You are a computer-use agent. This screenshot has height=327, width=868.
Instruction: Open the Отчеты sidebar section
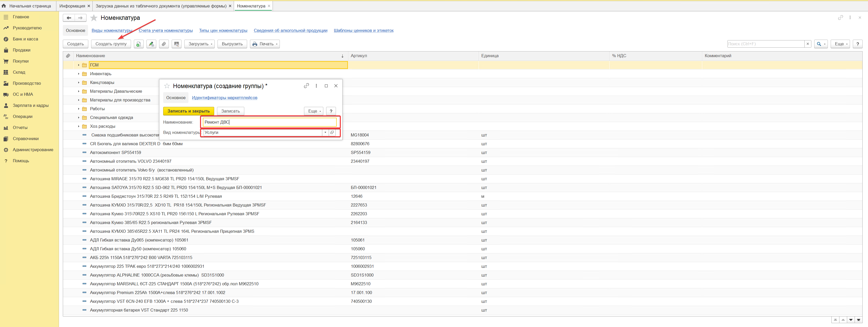20,127
